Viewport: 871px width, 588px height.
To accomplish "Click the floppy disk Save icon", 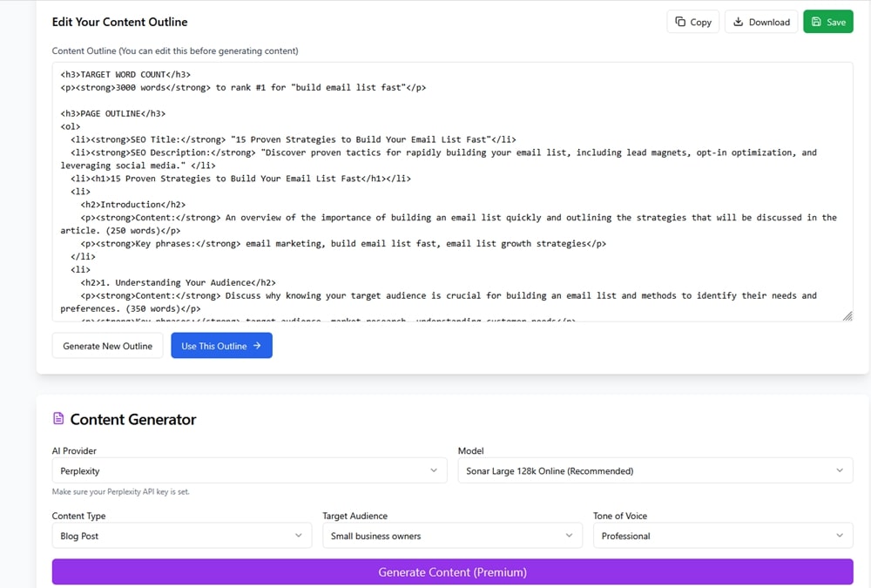I will [x=816, y=22].
